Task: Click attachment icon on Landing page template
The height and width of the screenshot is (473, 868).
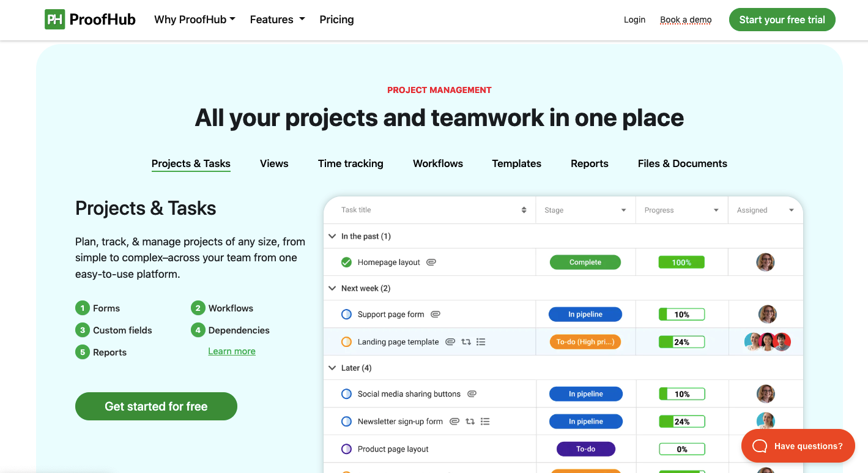Action: [450, 342]
